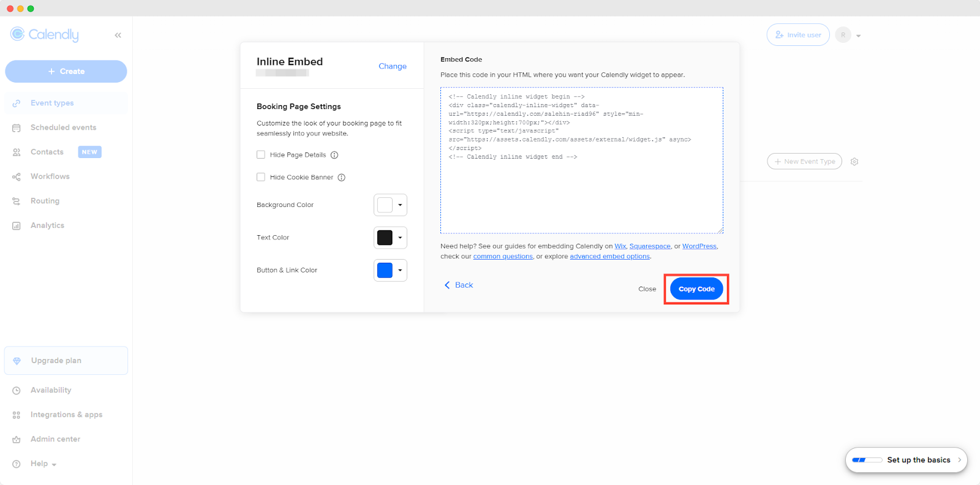The width and height of the screenshot is (980, 485).
Task: Click the settings gear beside New Event Type
Action: point(854,162)
